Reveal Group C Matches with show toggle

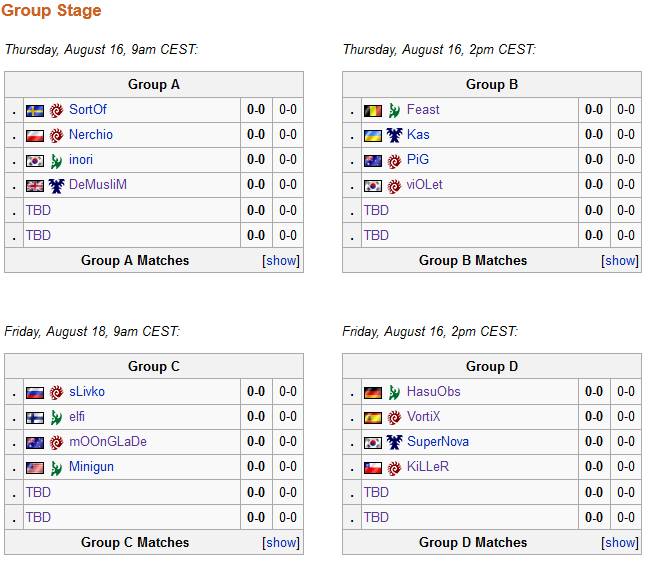(x=281, y=543)
